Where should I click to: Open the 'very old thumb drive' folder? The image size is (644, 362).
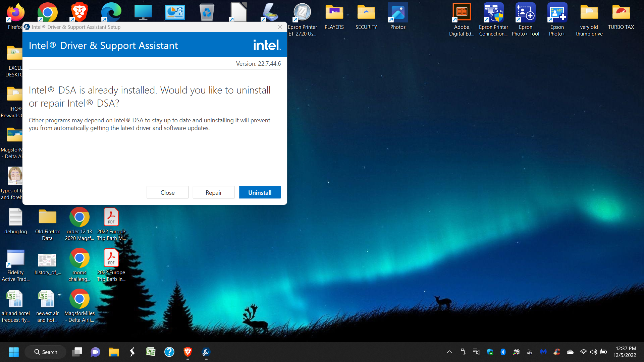tap(589, 12)
